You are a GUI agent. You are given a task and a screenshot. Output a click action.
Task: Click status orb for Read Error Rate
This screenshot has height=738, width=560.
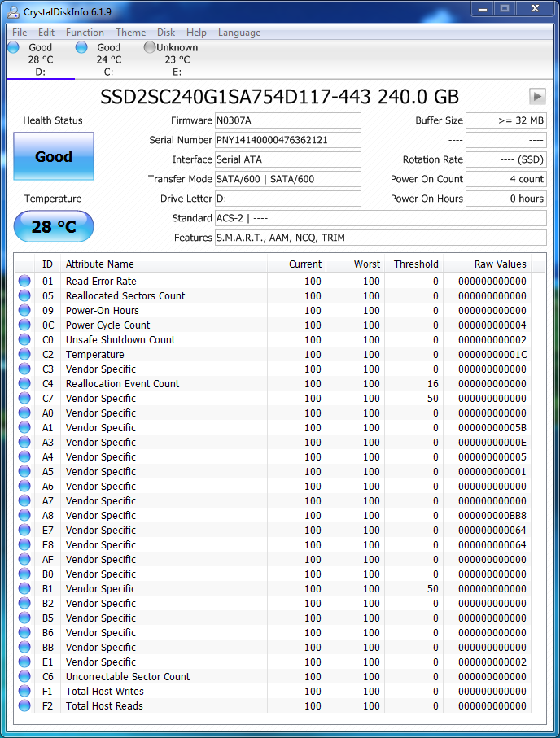point(24,282)
